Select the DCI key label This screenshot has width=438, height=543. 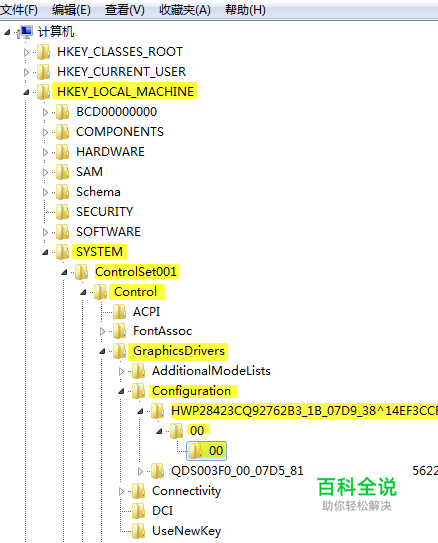(162, 511)
